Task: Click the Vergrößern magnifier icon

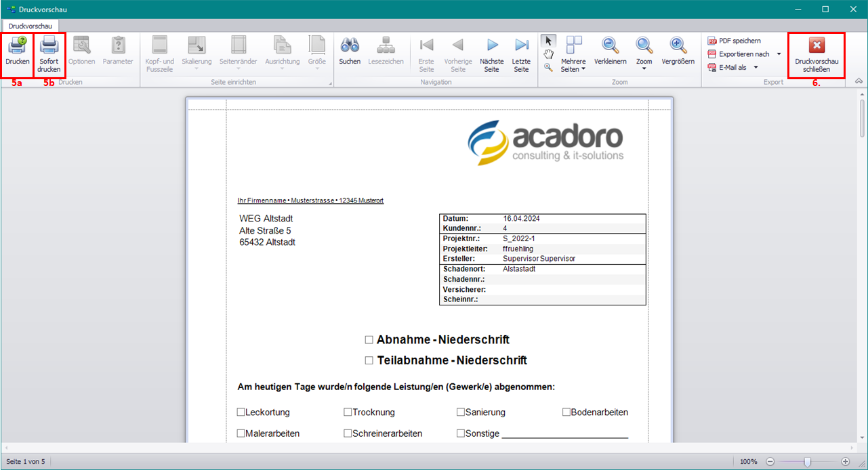Action: [x=678, y=46]
